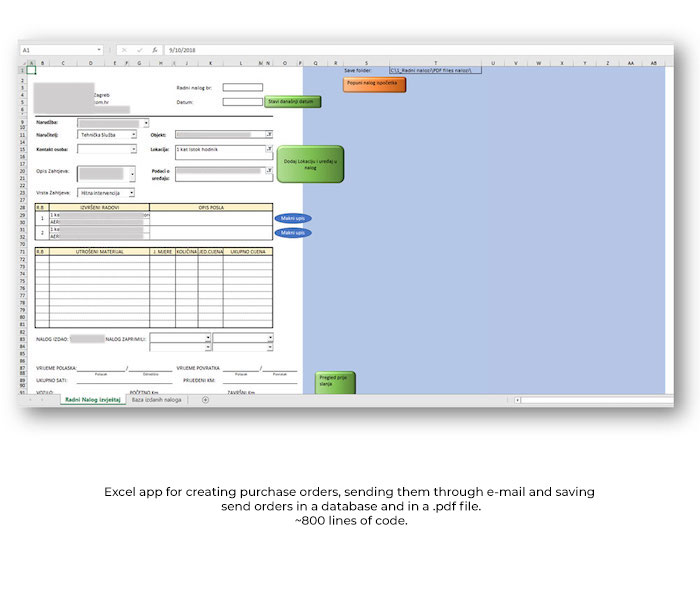The image size is (700, 589).
Task: Select row header 71
Action: coord(22,252)
